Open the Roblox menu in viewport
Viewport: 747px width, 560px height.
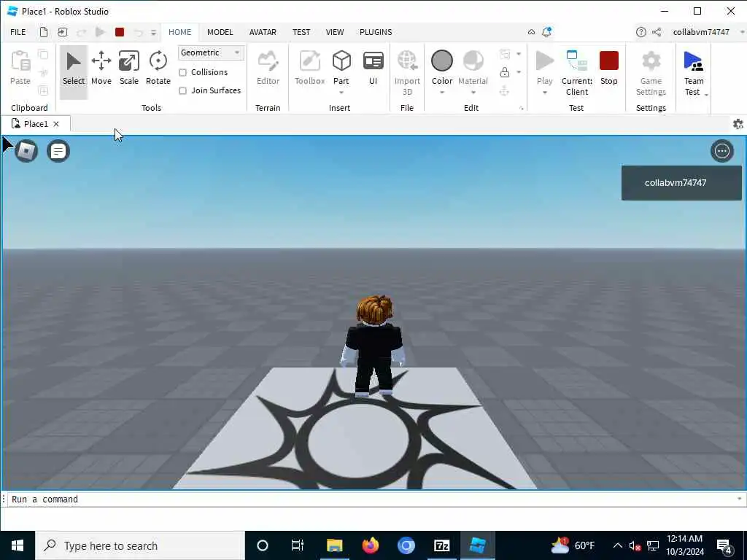(26, 151)
